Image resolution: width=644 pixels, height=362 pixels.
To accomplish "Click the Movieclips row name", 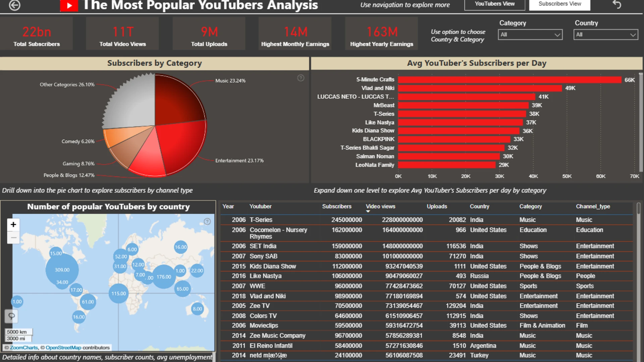I will (x=264, y=325).
